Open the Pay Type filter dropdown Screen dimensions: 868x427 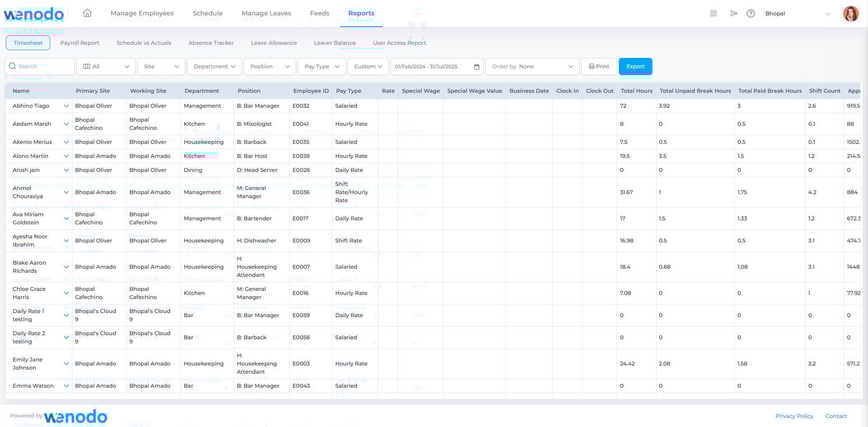pos(322,66)
